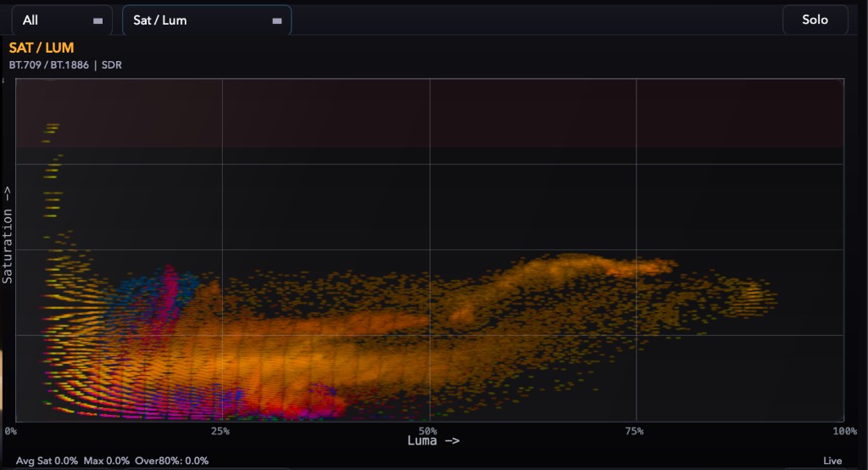This screenshot has width=868, height=470.
Task: Click the Solo button
Action: (x=815, y=20)
